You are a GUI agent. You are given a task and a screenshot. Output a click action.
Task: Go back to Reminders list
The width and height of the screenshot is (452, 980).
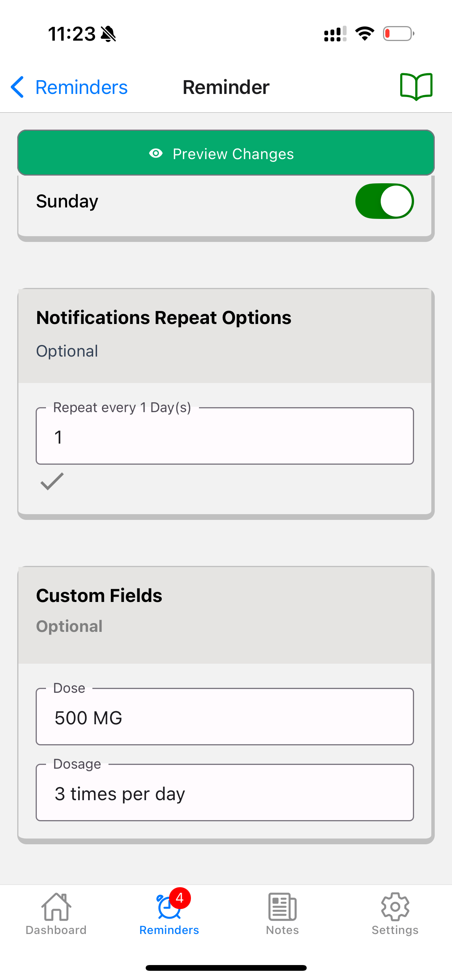click(81, 87)
